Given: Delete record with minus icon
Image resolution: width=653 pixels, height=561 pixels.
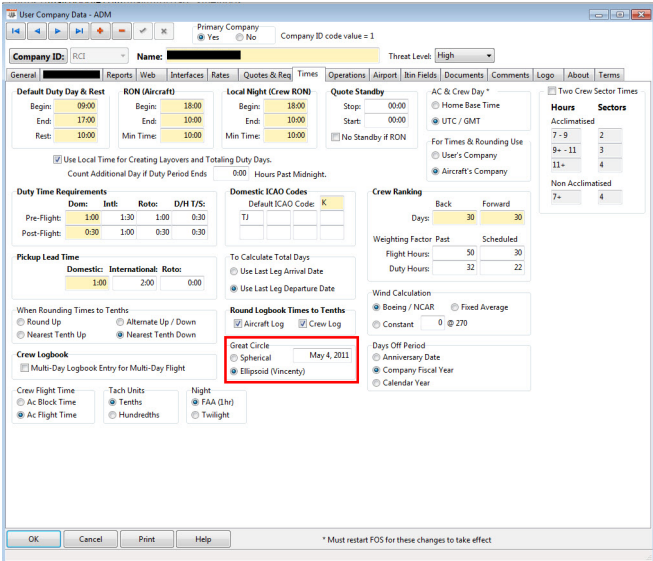Looking at the screenshot, I should 122,31.
